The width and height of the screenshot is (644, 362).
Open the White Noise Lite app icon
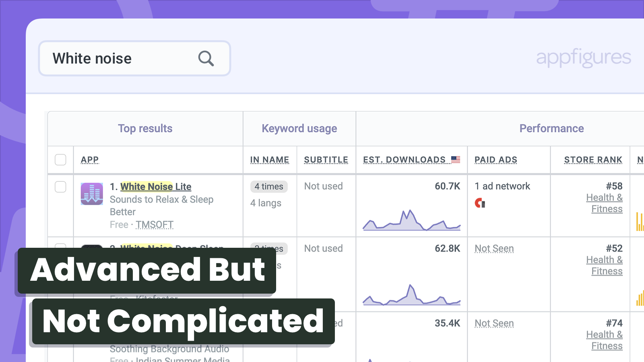(x=92, y=194)
